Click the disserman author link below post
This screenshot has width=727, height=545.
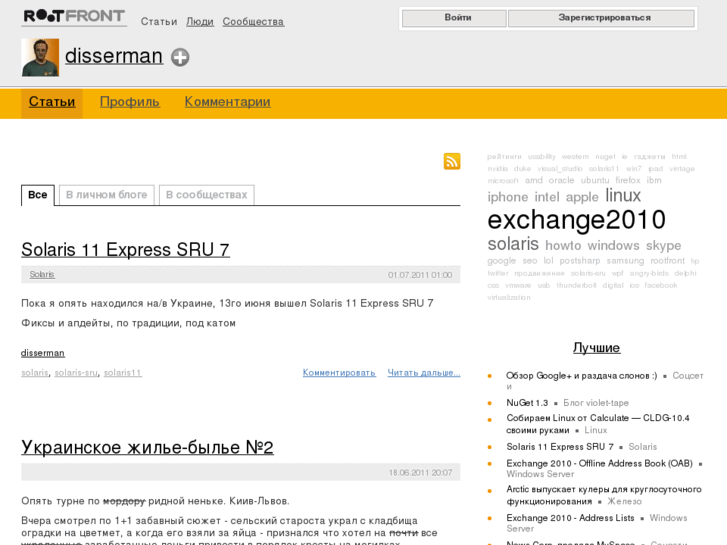pyautogui.click(x=43, y=353)
